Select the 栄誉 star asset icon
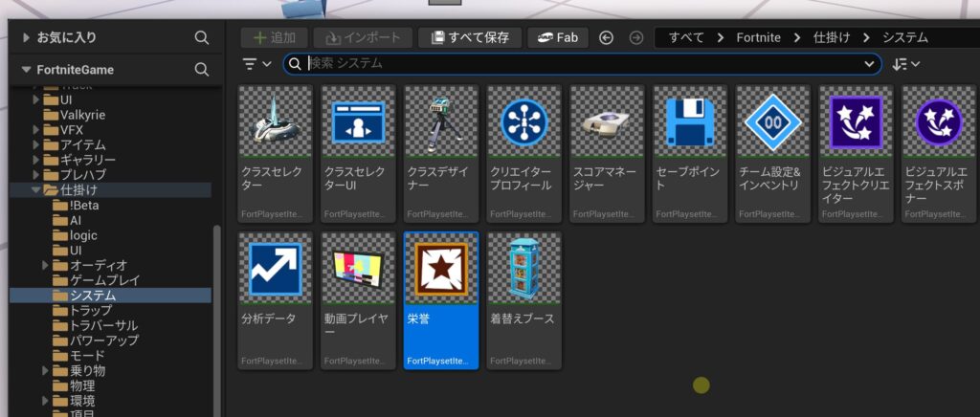Screen dimensions: 980x417 pos(441,269)
